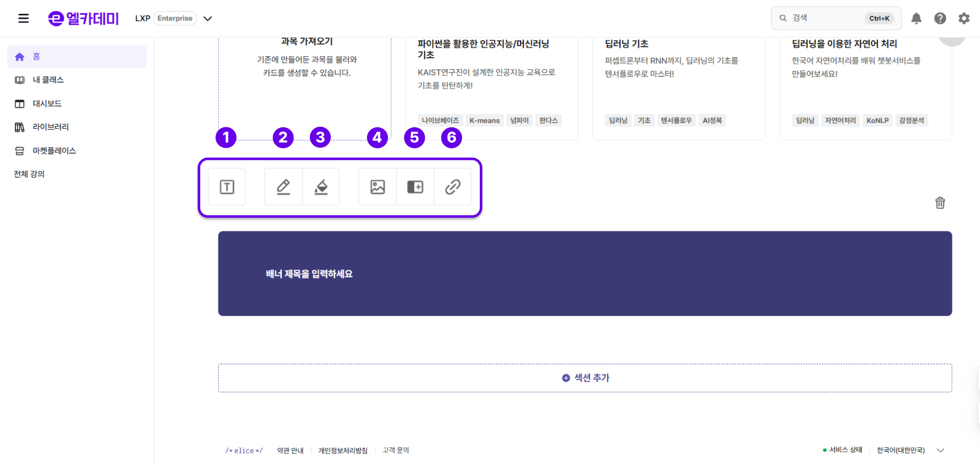The height and width of the screenshot is (466, 980).
Task: Click the Ctrl+K shortcut badge
Action: click(879, 18)
